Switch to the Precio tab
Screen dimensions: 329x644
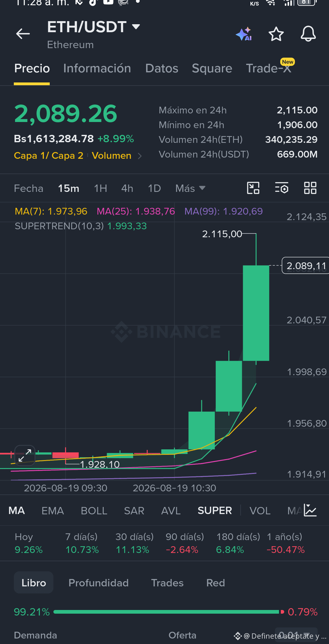pos(32,68)
